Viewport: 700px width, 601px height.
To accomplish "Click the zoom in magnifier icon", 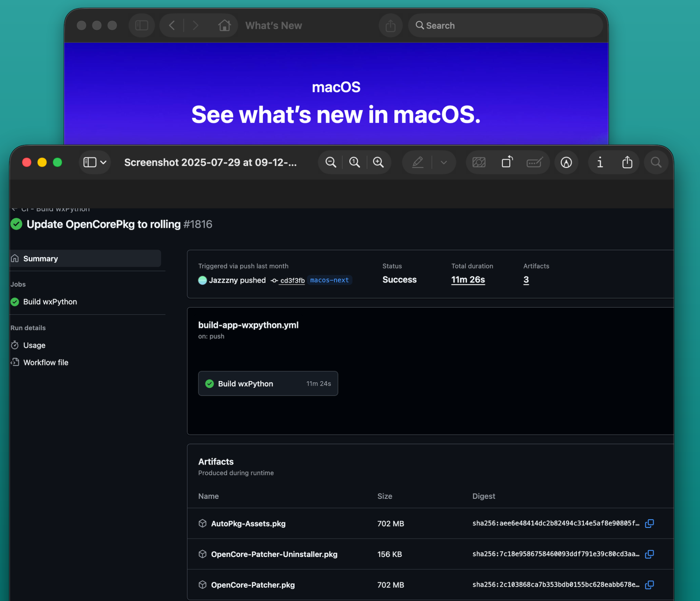I will [378, 162].
